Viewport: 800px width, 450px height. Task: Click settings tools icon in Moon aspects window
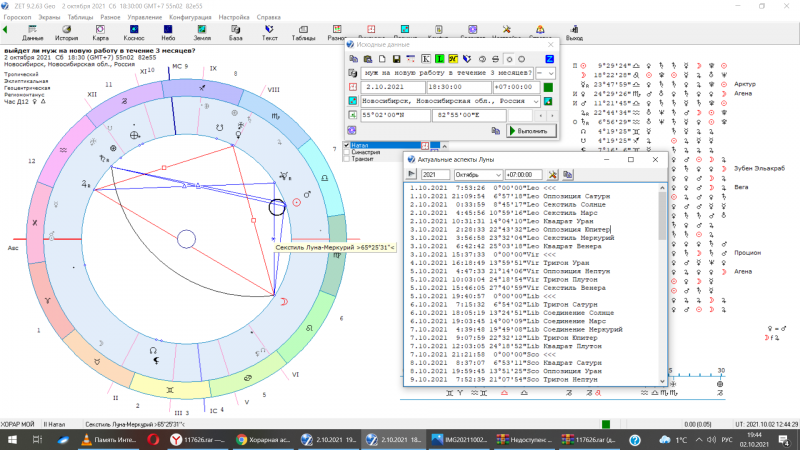pos(551,174)
